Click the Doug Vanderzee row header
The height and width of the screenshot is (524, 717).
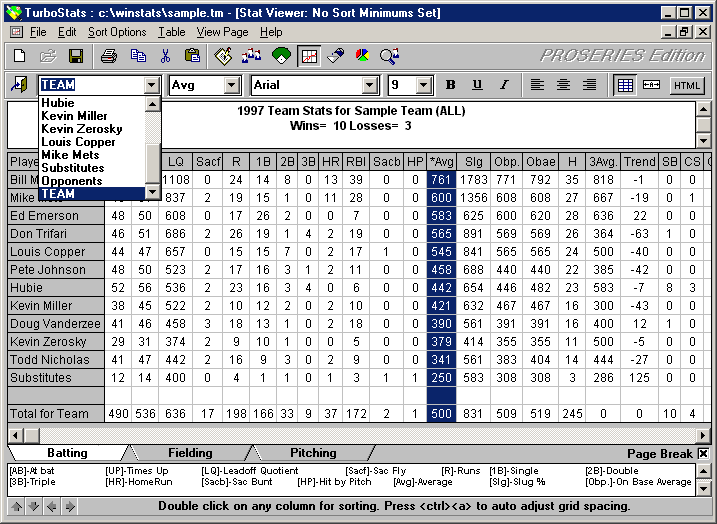[x=56, y=324]
